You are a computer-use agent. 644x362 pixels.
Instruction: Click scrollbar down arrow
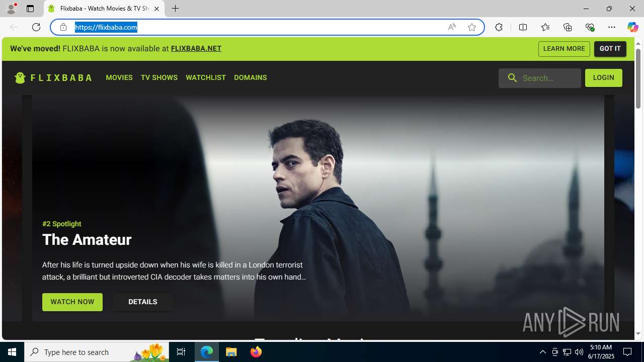coord(638,334)
